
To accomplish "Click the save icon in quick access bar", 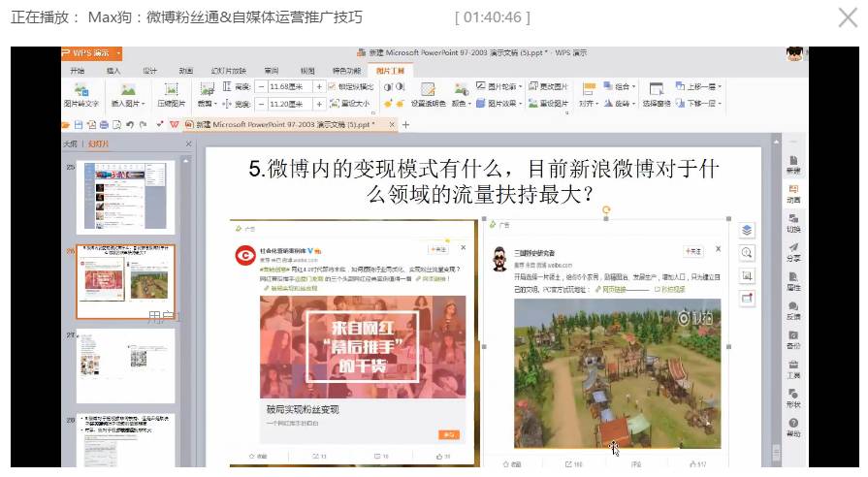I will click(x=78, y=125).
